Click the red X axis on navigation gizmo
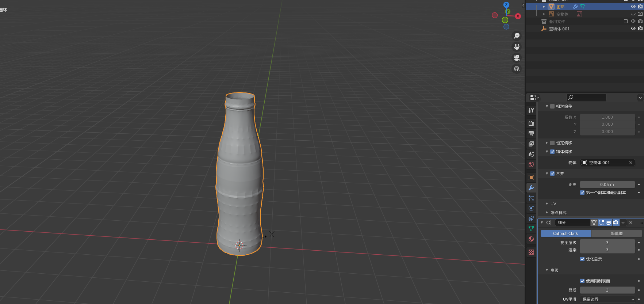 [x=518, y=16]
